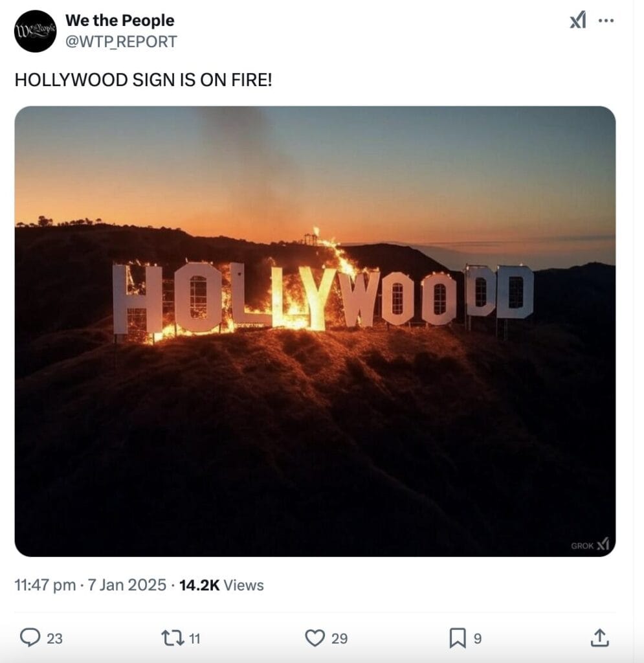The height and width of the screenshot is (663, 644).
Task: Bookmark this tweet
Action: (457, 638)
